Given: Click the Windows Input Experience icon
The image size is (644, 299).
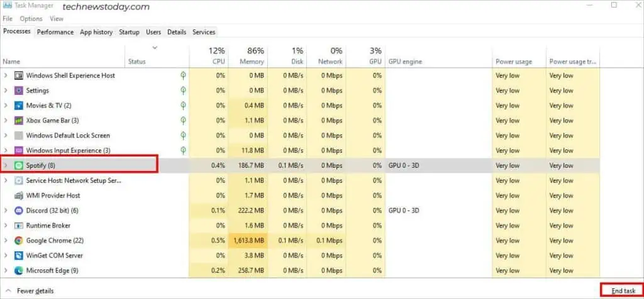Looking at the screenshot, I should click(x=18, y=151).
